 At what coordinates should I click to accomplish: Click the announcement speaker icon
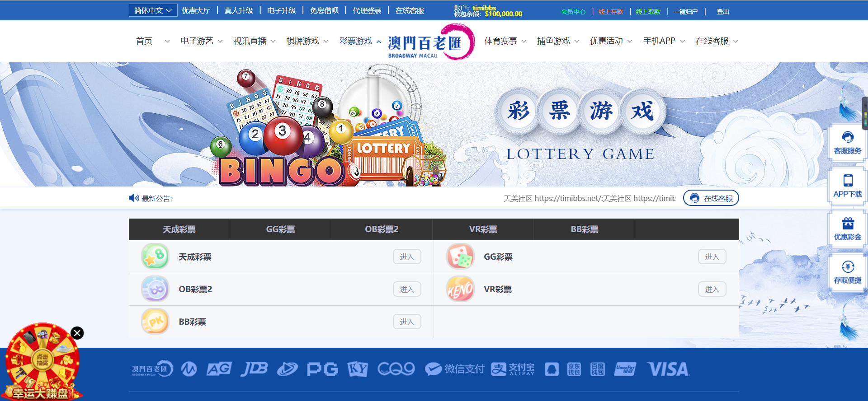134,198
